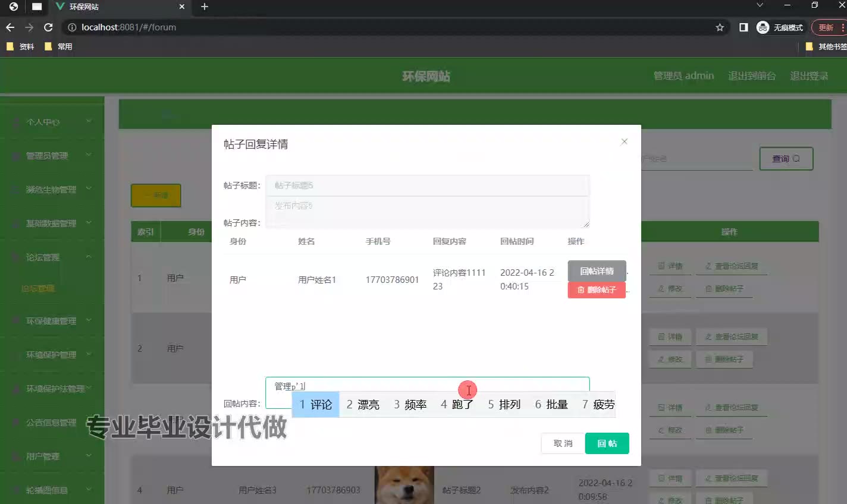
Task: Click 删除帖子 in table row 1 behind dialog
Action: click(724, 289)
